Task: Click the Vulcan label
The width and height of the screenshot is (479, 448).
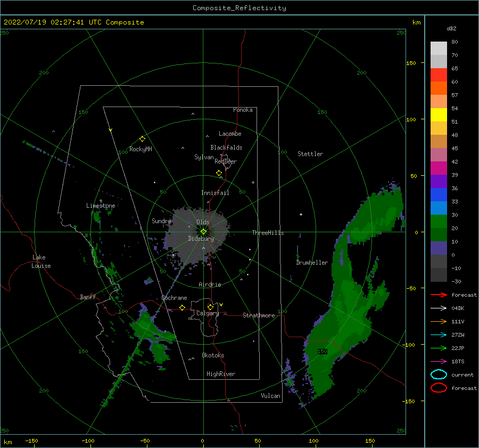Action: (x=270, y=396)
